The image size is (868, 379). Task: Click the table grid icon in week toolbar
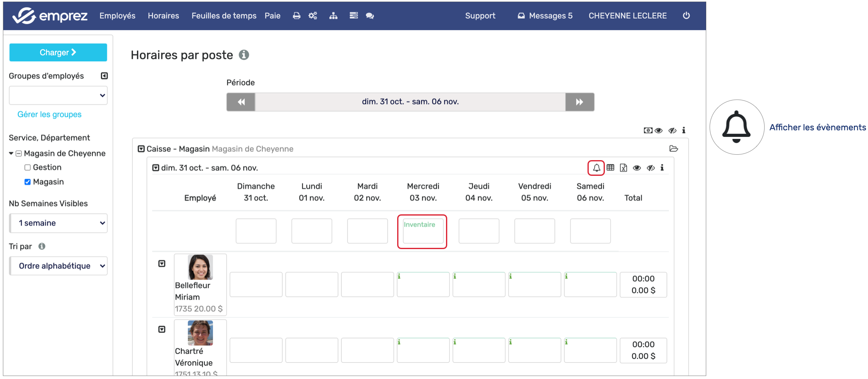610,168
